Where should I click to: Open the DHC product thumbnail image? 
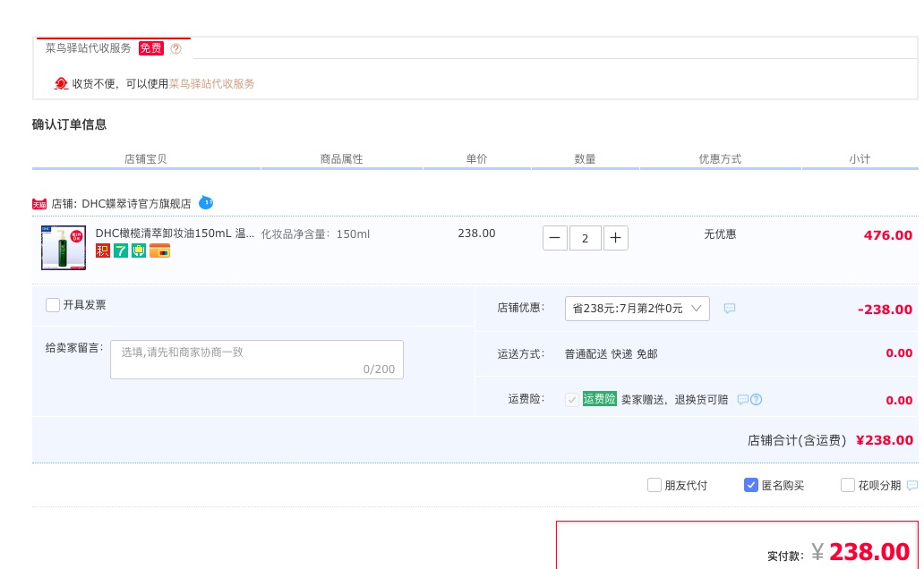pyautogui.click(x=64, y=248)
